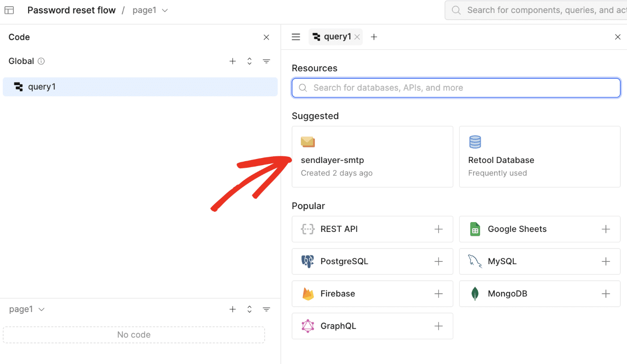The width and height of the screenshot is (627, 364).
Task: Add Firebase with its plus icon
Action: (x=438, y=294)
